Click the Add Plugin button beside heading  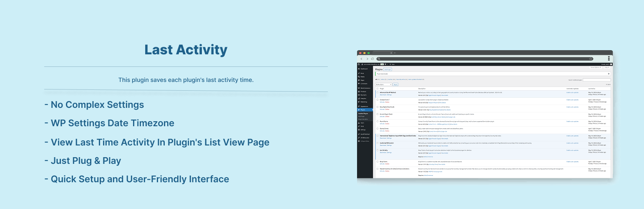(387, 69)
